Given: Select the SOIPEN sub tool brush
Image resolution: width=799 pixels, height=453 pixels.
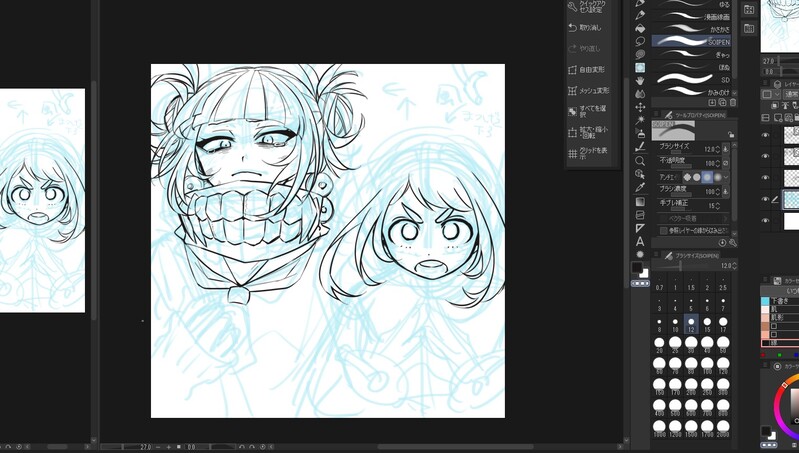Looking at the screenshot, I should (691, 41).
